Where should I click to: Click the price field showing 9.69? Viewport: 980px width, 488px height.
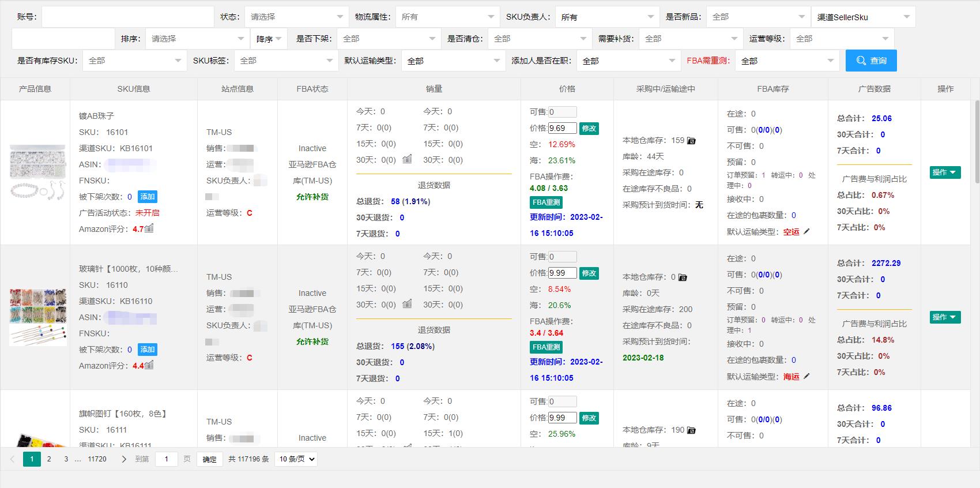click(562, 128)
